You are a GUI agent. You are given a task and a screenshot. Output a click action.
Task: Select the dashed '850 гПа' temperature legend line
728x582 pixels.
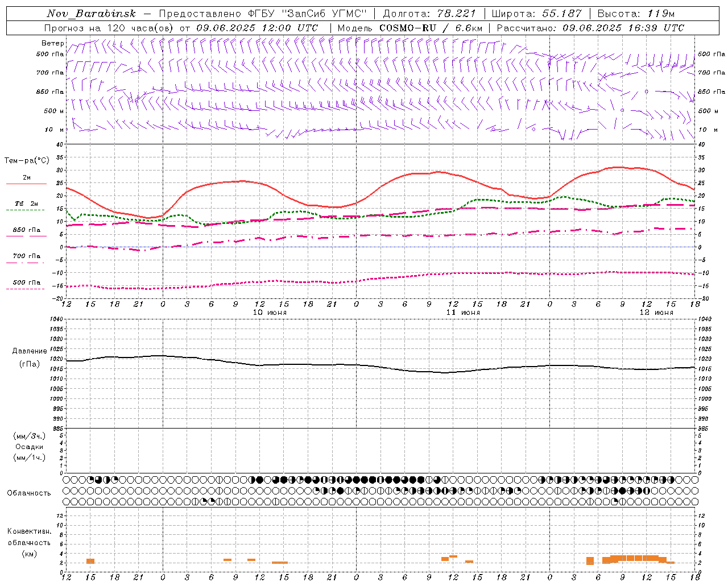[x=26, y=236]
